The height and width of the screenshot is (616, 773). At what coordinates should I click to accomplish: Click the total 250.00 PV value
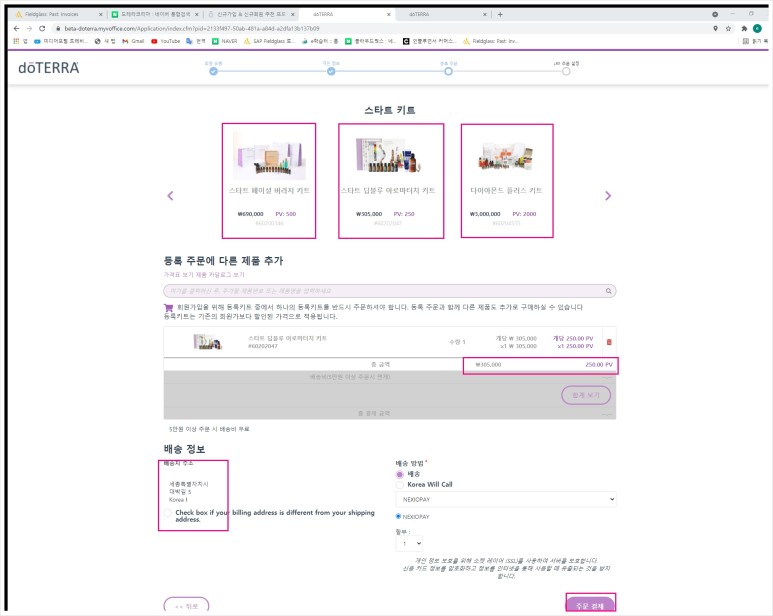[x=599, y=365]
